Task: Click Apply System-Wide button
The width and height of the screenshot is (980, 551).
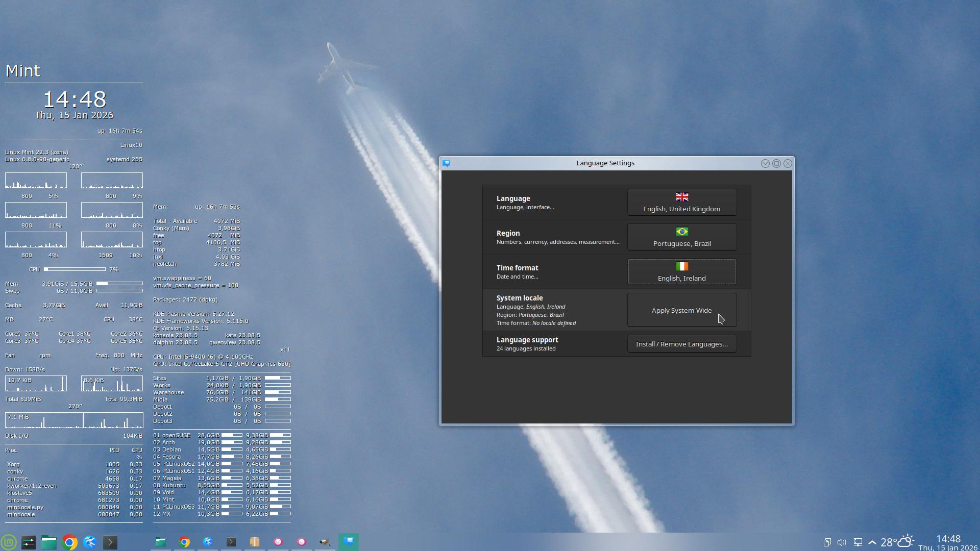Action: [681, 310]
